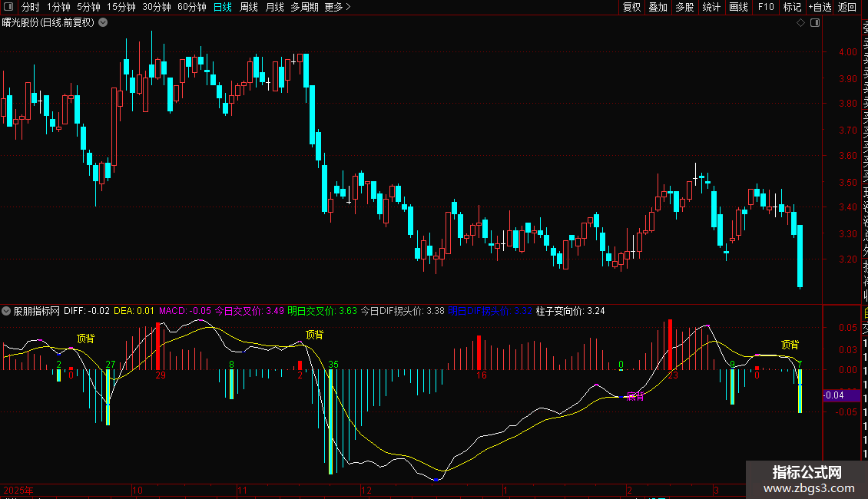Click the 标记 mark button
This screenshot has width=868, height=499.
coord(792,7)
